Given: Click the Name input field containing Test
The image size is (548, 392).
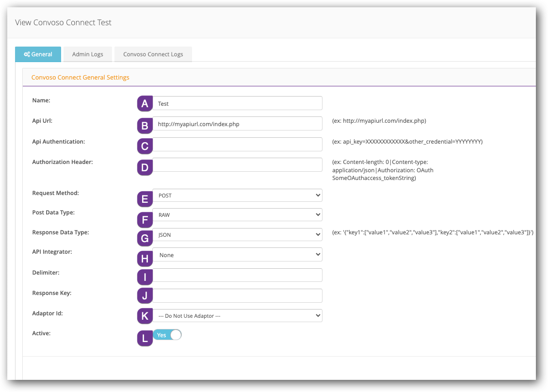Looking at the screenshot, I should pos(237,103).
